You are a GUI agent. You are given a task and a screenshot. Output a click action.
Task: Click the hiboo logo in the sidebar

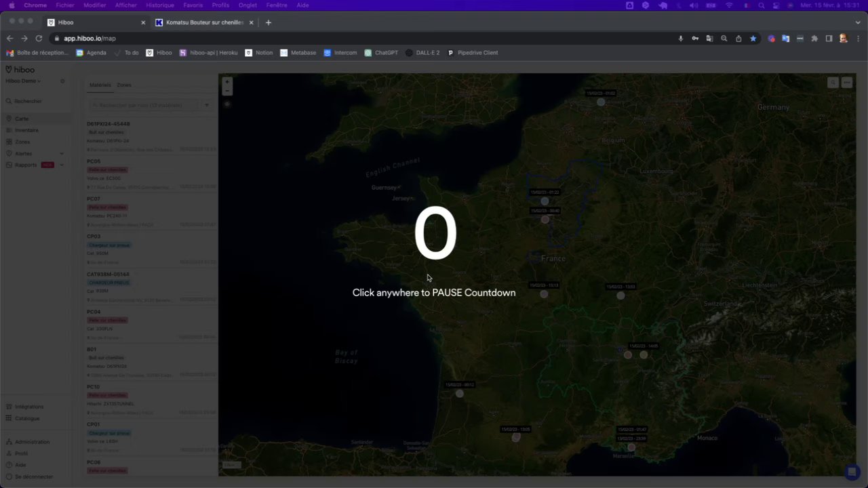click(x=20, y=70)
